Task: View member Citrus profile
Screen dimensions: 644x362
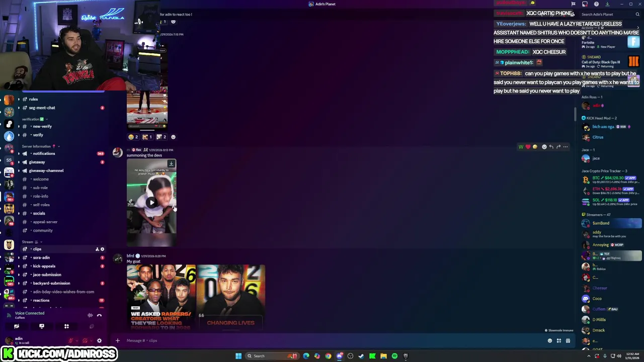Action: click(611, 137)
